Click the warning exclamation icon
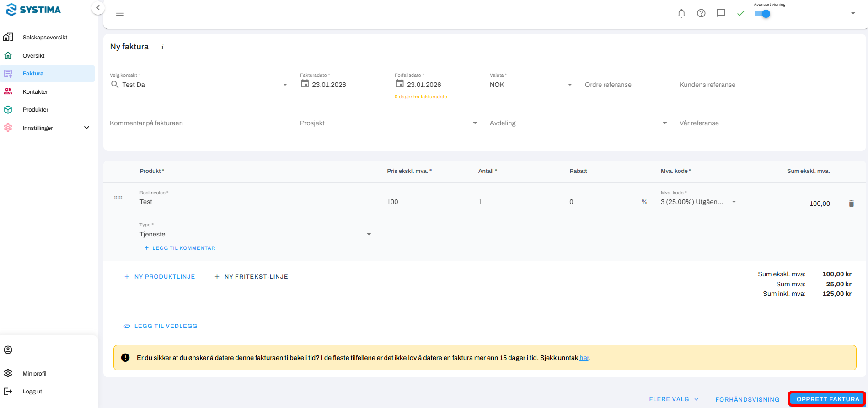868x408 pixels. 125,358
